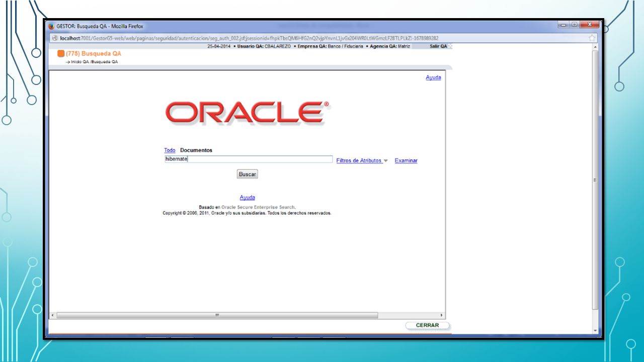644x362 pixels.
Task: Select the Todo tab link
Action: [x=170, y=150]
